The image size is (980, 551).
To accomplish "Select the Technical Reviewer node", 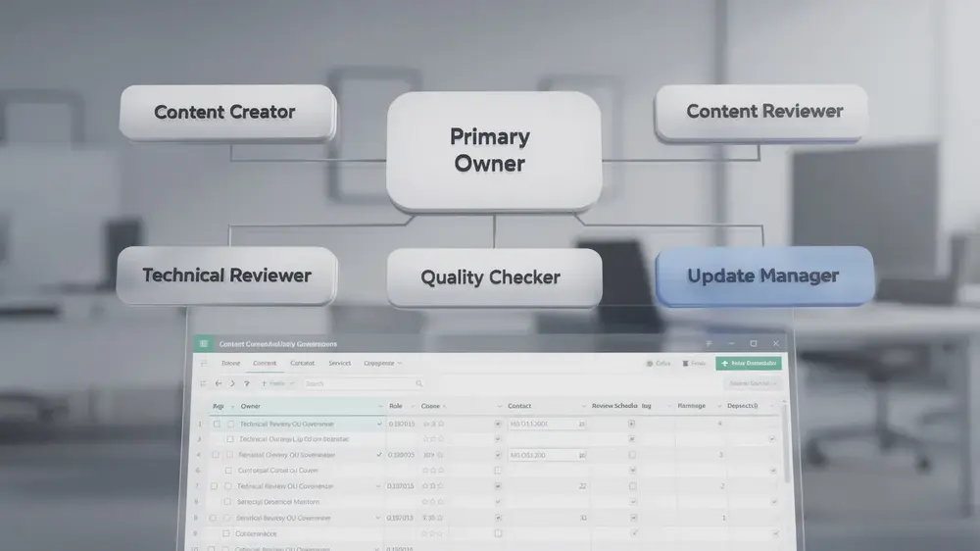I will 227,275.
